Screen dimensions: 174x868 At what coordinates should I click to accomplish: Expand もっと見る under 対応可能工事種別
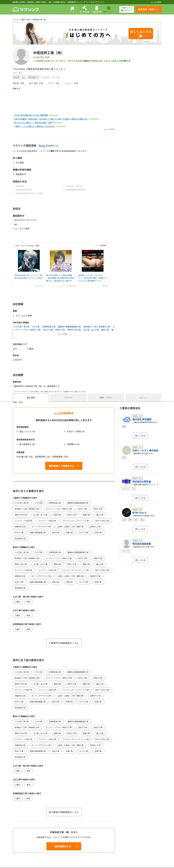click(x=64, y=334)
